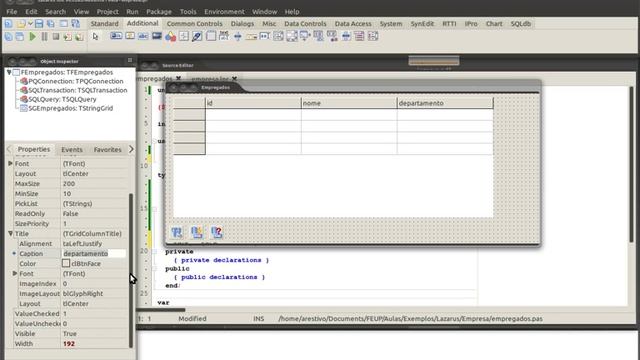Pick the TPaintBox brush component
Screen dimensions: 640x360
click(197, 36)
